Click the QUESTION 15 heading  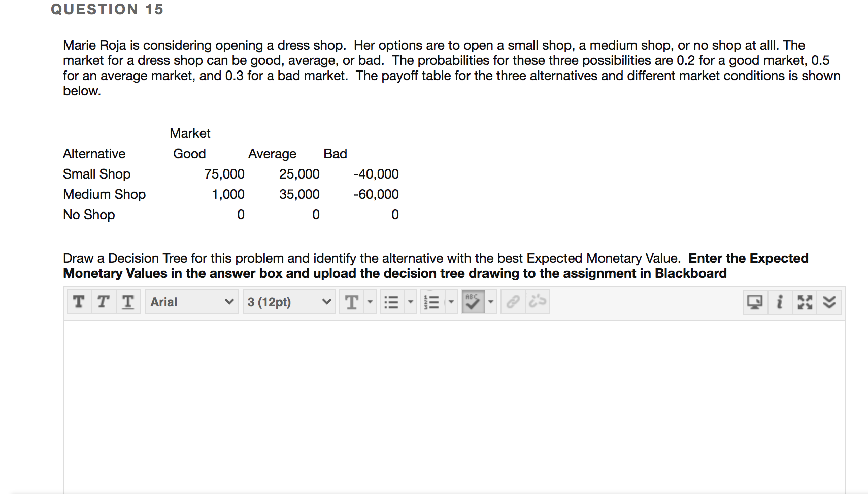click(106, 9)
